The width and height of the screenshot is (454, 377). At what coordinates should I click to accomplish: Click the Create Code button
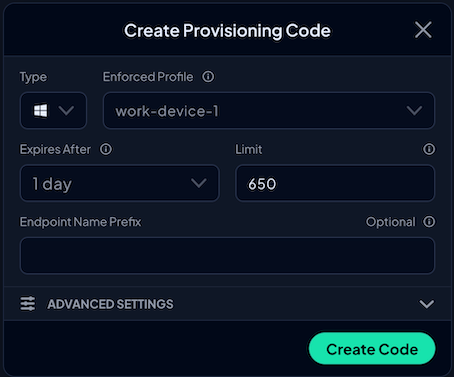[x=372, y=349]
